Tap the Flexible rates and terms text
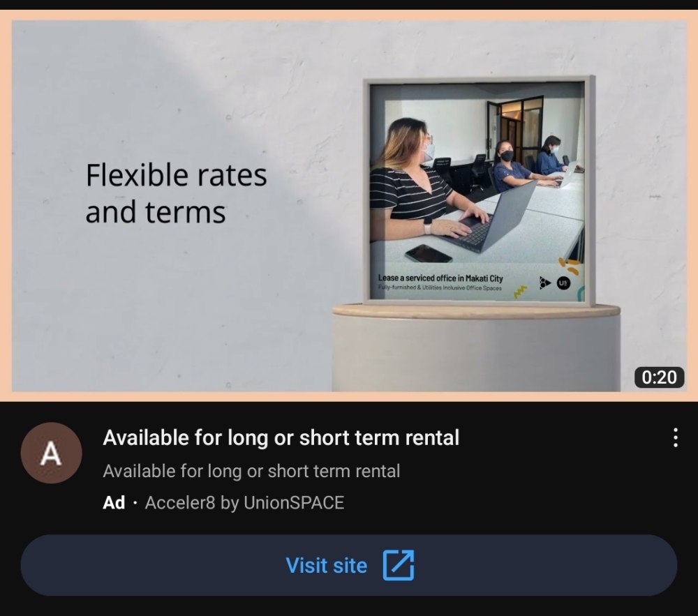This screenshot has width=698, height=616. tap(176, 193)
